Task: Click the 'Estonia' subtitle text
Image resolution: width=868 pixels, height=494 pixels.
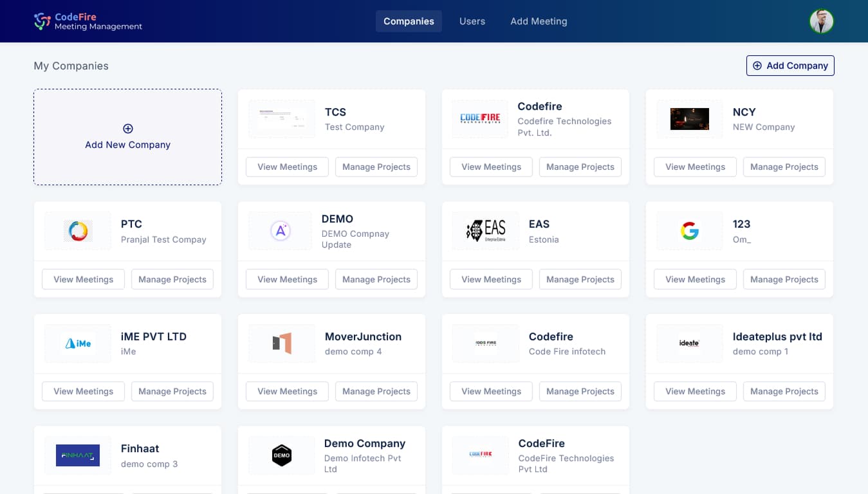Action: [x=544, y=239]
